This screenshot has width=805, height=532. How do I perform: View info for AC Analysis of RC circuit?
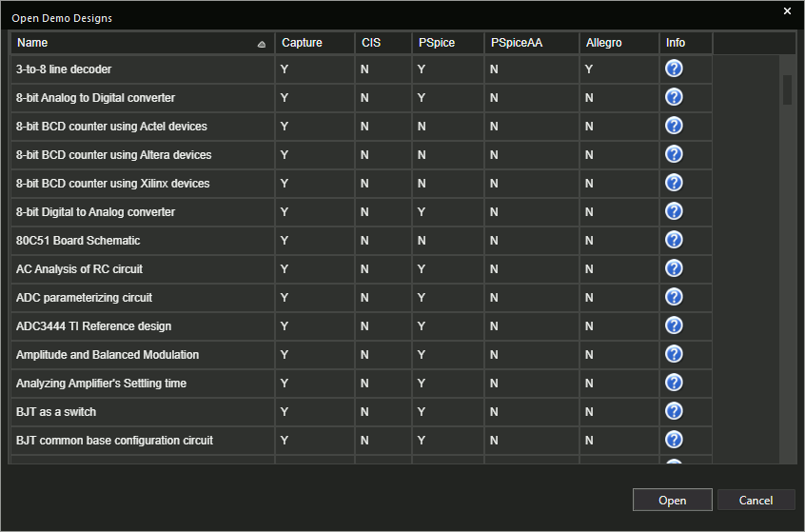[674, 268]
